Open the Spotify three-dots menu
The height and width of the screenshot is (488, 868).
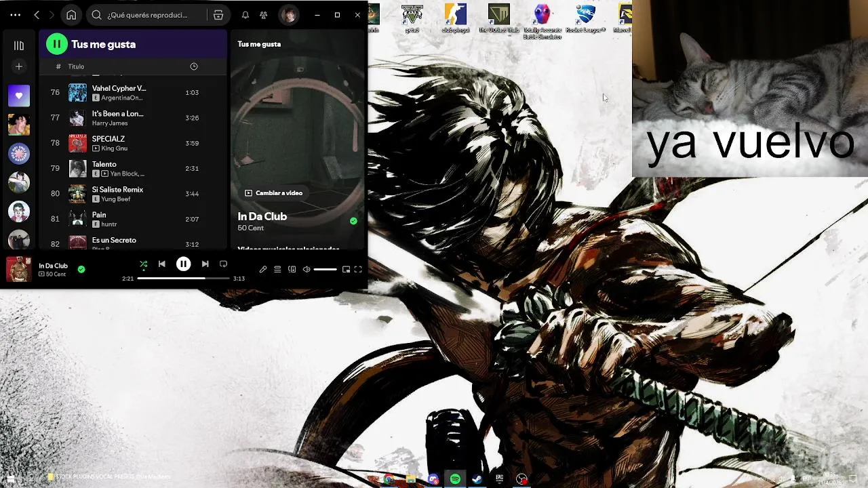15,15
